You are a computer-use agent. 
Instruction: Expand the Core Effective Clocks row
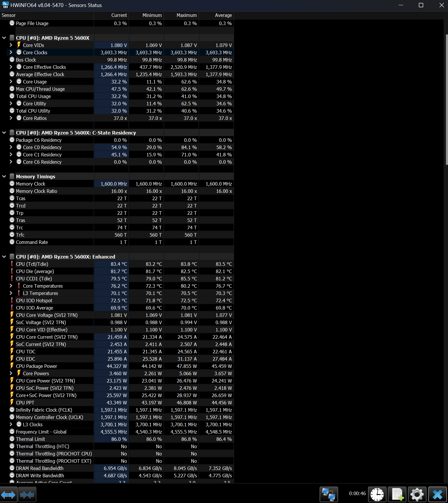pos(11,67)
